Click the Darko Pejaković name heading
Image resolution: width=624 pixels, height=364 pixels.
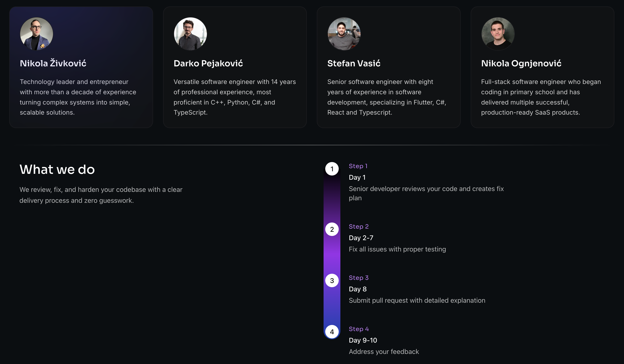pyautogui.click(x=208, y=63)
